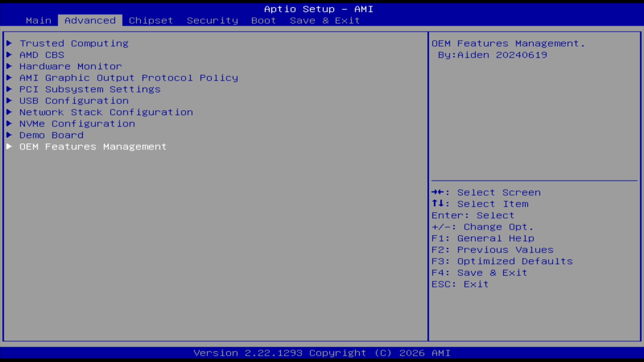Switch to Save & Exit tab
Image resolution: width=644 pixels, height=362 pixels.
[x=325, y=21]
